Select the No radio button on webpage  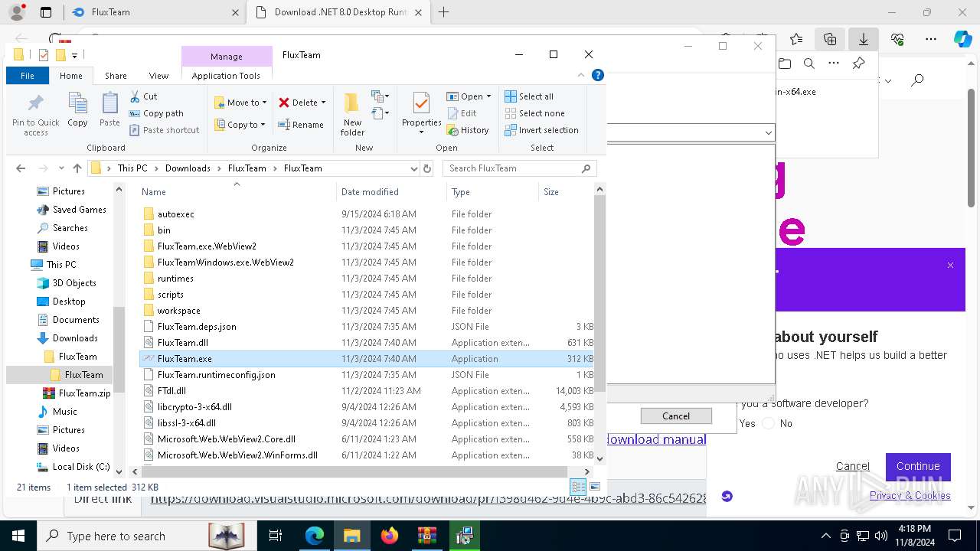click(769, 423)
